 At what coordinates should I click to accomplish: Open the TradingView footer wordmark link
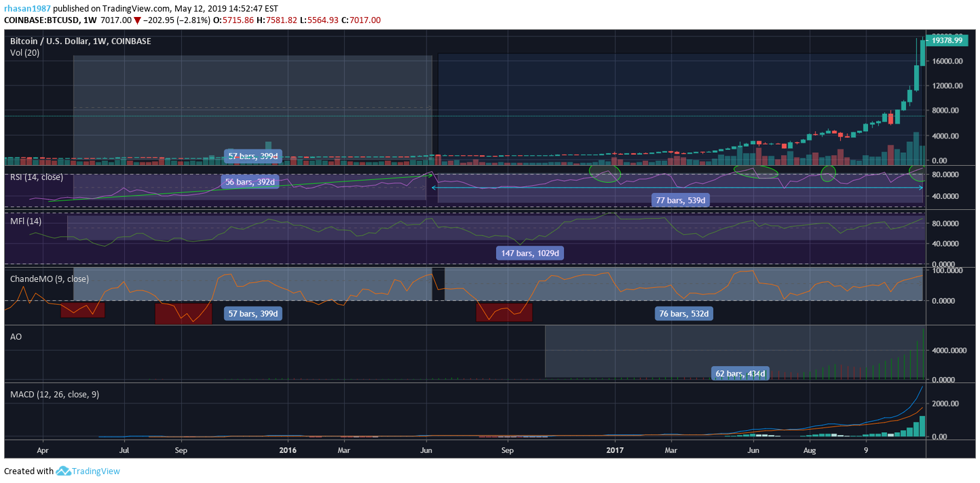pos(96,471)
